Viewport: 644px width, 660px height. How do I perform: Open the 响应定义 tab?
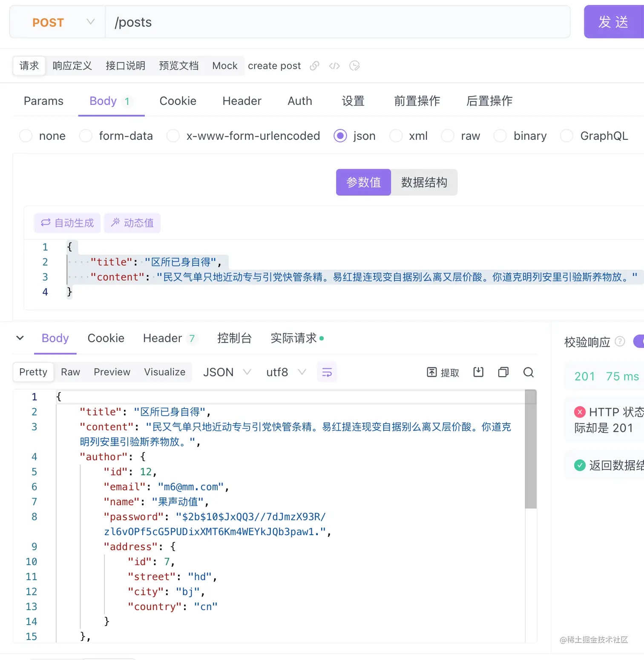(x=72, y=66)
